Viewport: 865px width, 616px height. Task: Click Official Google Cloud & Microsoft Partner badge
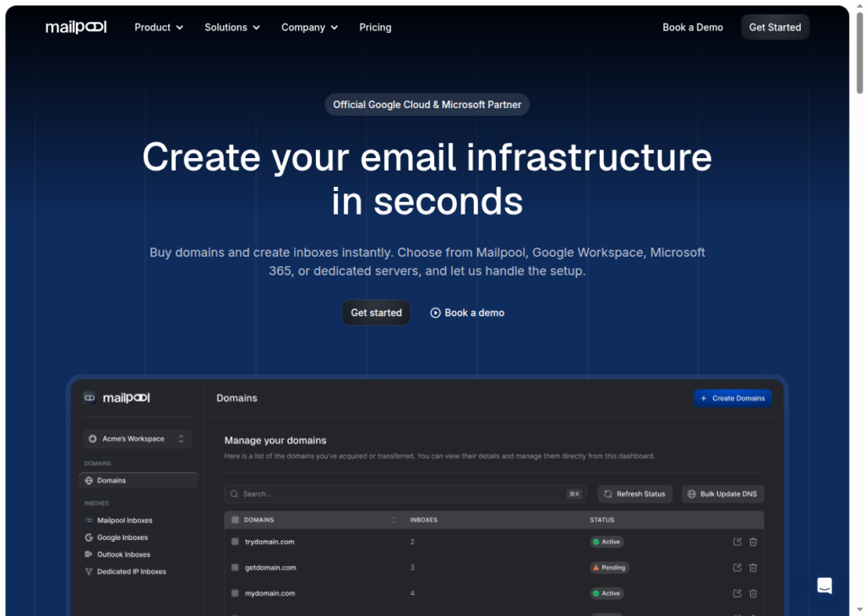tap(427, 105)
